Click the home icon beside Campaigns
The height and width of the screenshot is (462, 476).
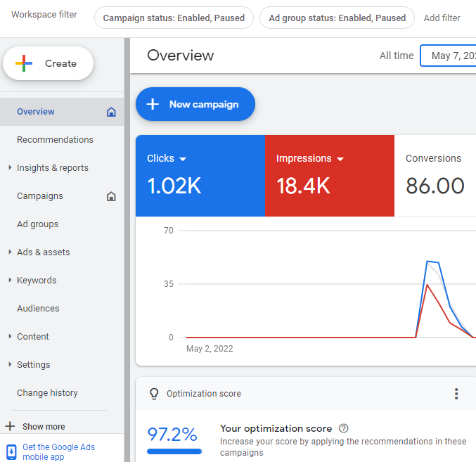click(x=111, y=196)
